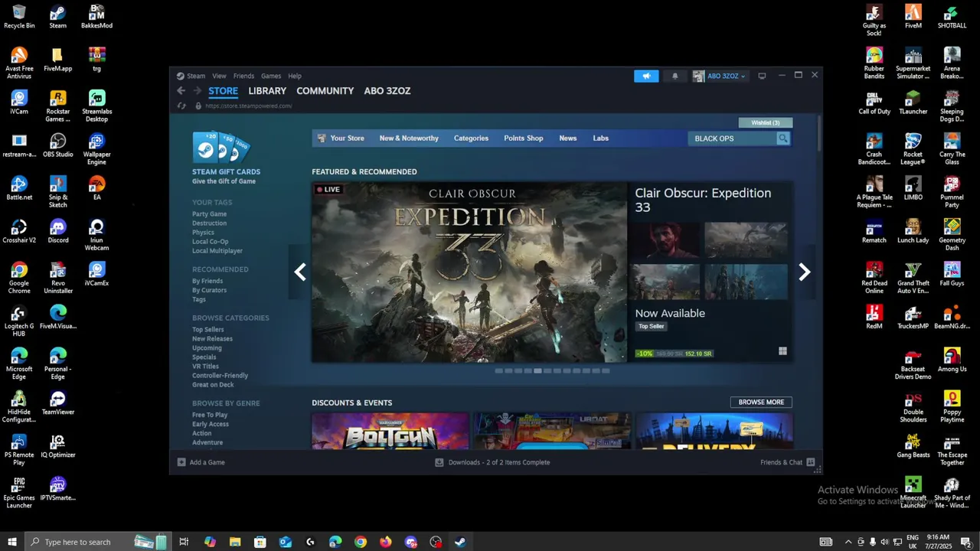
Task: Open Windows Start menu
Action: (12, 542)
